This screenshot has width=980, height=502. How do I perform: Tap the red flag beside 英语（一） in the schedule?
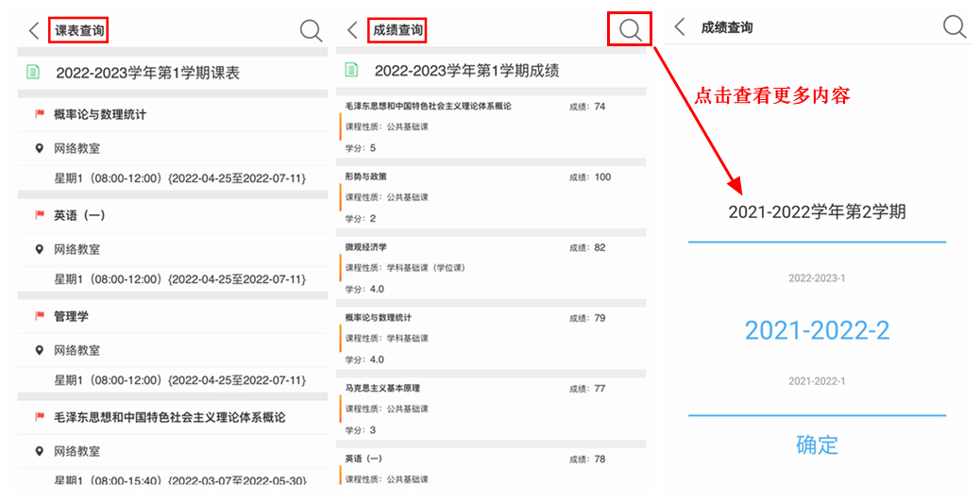[x=40, y=215]
